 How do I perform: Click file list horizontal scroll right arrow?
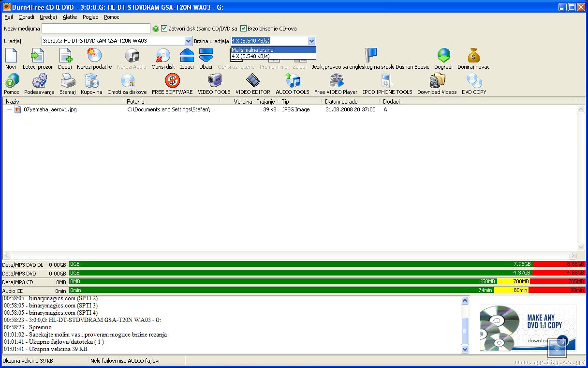point(573,255)
